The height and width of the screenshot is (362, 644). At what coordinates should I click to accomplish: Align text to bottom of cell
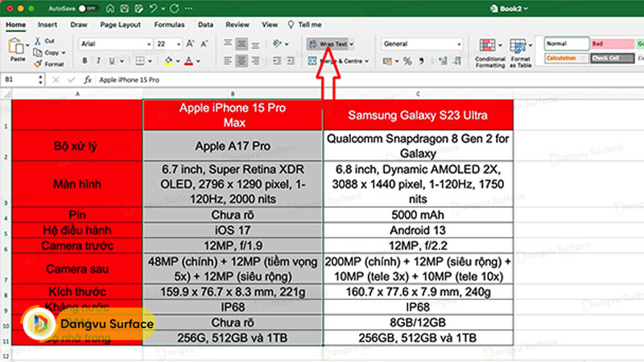(x=255, y=43)
